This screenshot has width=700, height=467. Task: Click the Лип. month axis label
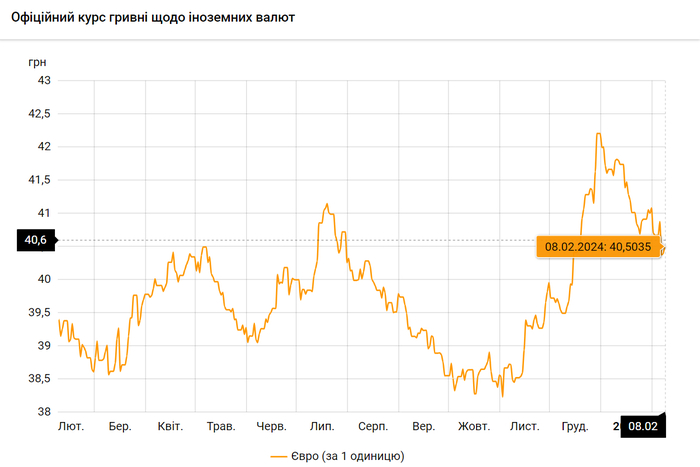322,427
